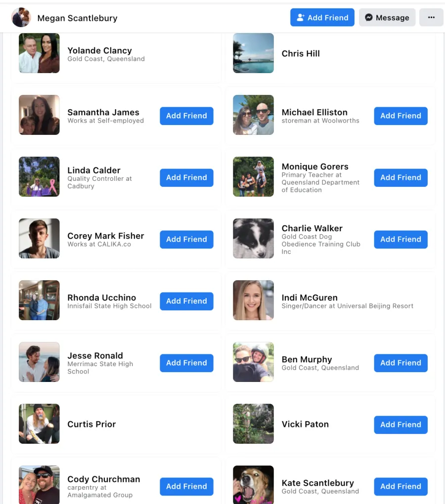This screenshot has height=504, width=445.
Task: Open Curtis Prior's profile name link
Action: click(x=91, y=424)
